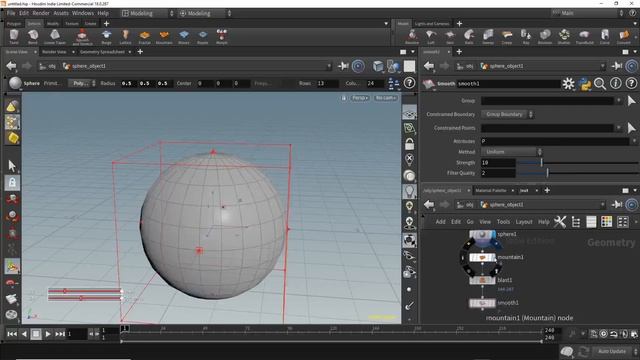Screen dimensions: 640x360
Task: Open the Python icon in parameter pane
Action: (x=584, y=84)
